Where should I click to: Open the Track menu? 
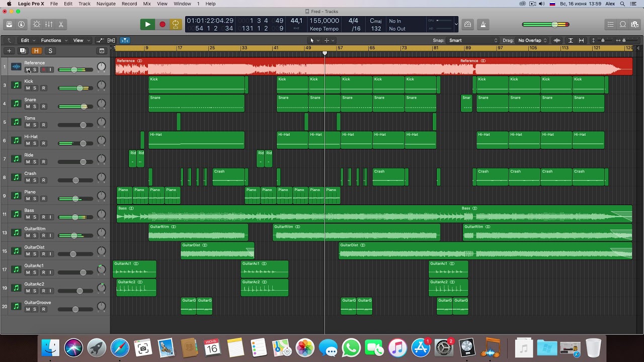tap(85, 4)
